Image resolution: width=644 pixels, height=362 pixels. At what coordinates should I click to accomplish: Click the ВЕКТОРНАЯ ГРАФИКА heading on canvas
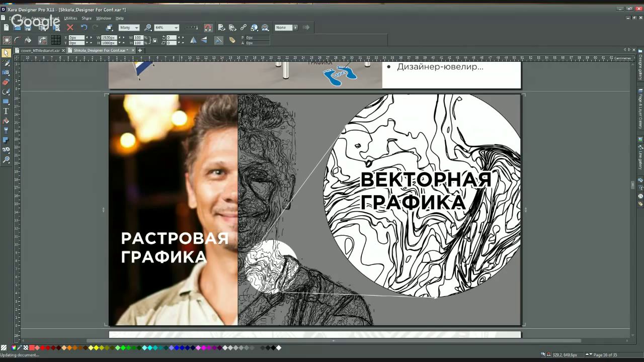(426, 191)
